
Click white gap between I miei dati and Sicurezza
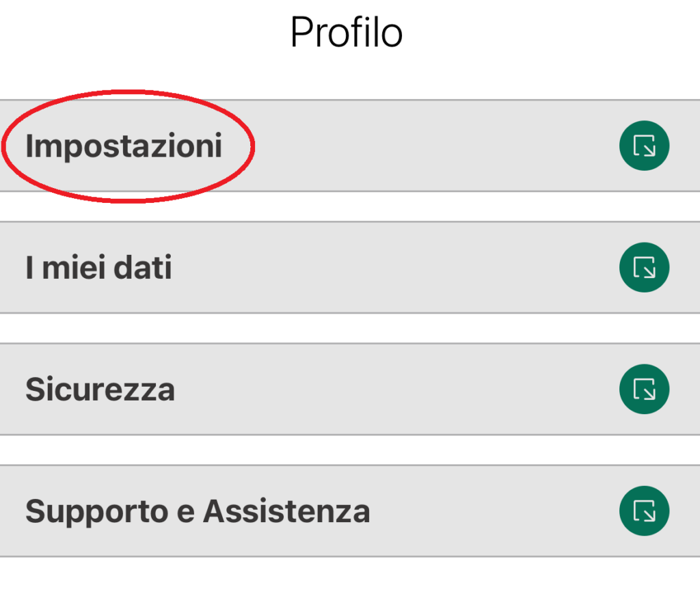click(x=350, y=329)
